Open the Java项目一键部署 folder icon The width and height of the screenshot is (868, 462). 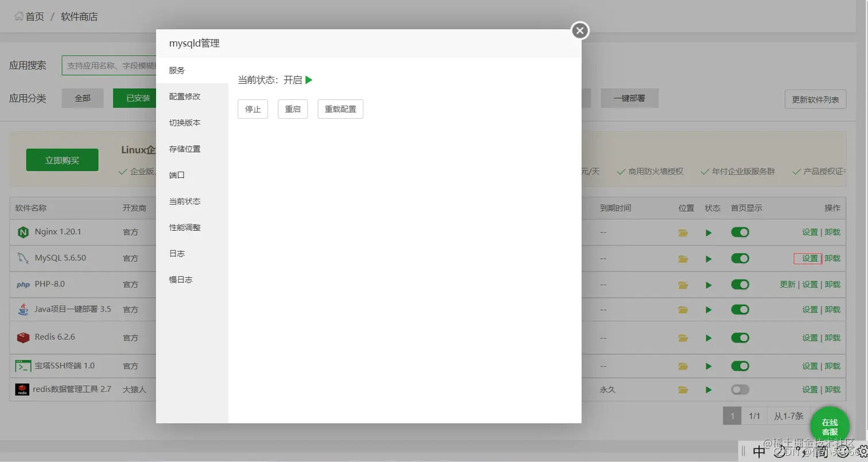(683, 309)
